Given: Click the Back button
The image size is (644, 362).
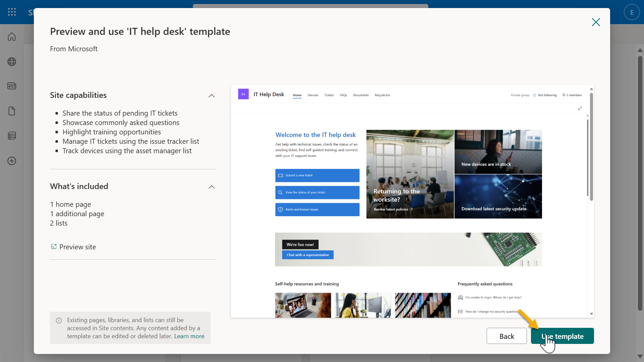Looking at the screenshot, I should (506, 336).
